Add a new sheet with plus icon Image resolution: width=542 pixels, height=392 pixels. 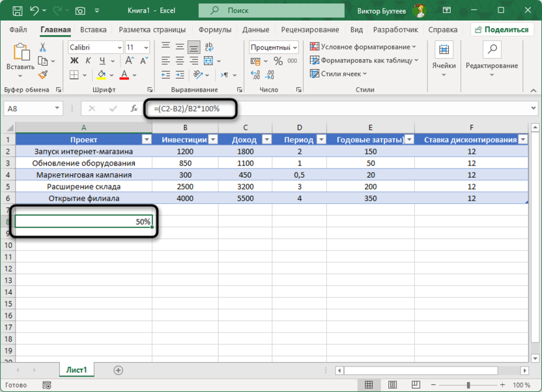click(x=118, y=370)
